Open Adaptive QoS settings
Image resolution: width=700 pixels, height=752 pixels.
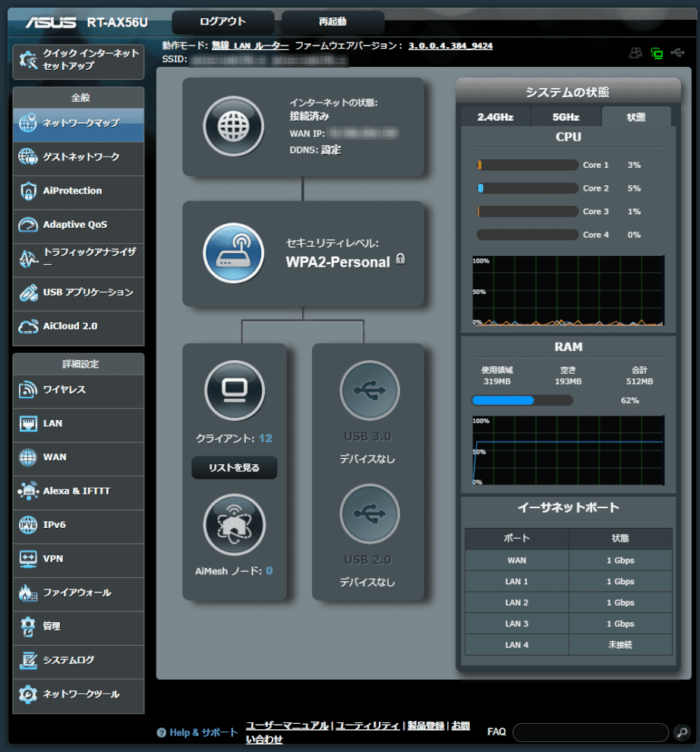click(x=78, y=225)
